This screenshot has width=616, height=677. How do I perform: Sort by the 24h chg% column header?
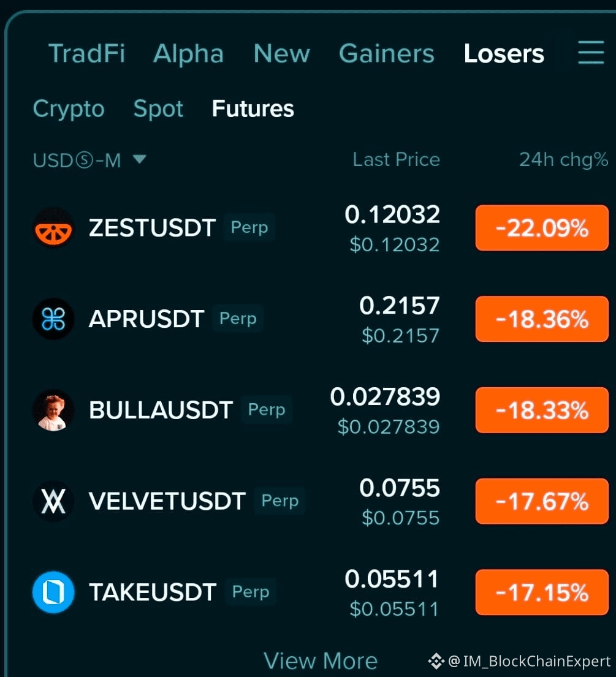(x=563, y=160)
